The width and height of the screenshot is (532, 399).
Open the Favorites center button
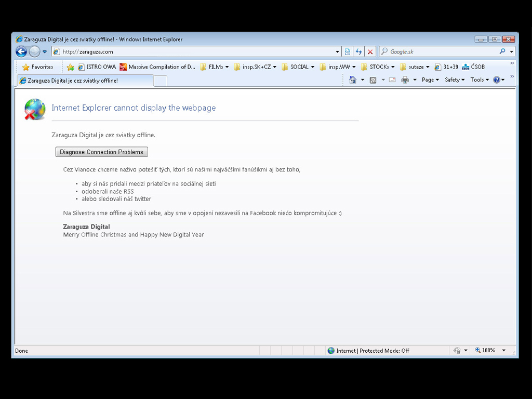[x=37, y=67]
